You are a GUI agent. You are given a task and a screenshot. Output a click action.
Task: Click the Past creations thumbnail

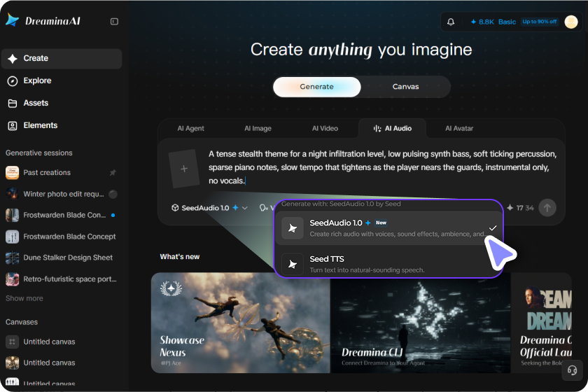[x=12, y=173]
